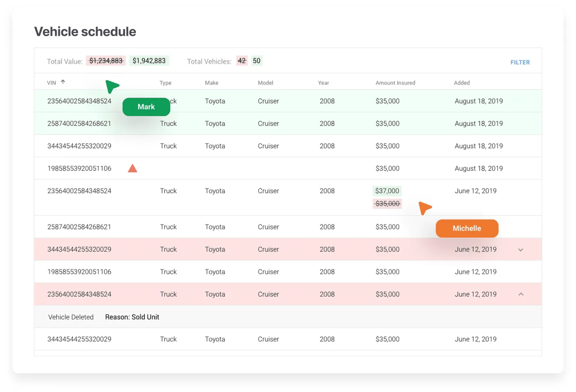Click June 12, 2019 in the $37,000 row
The image size is (576, 392).
click(476, 191)
